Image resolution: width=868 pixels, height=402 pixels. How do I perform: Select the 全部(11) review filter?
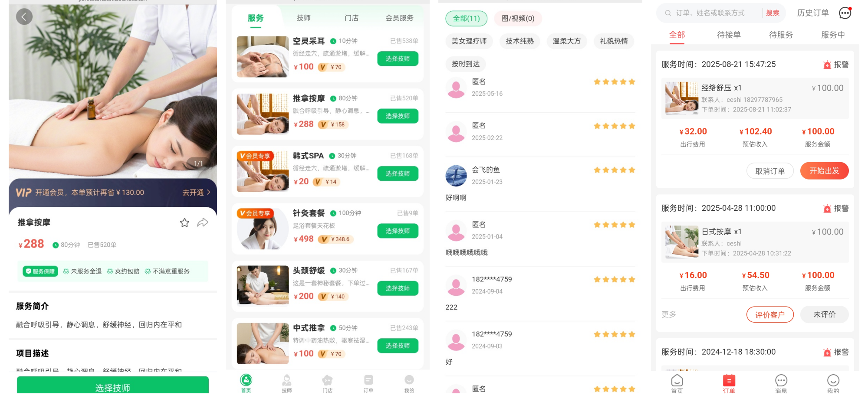tap(466, 18)
